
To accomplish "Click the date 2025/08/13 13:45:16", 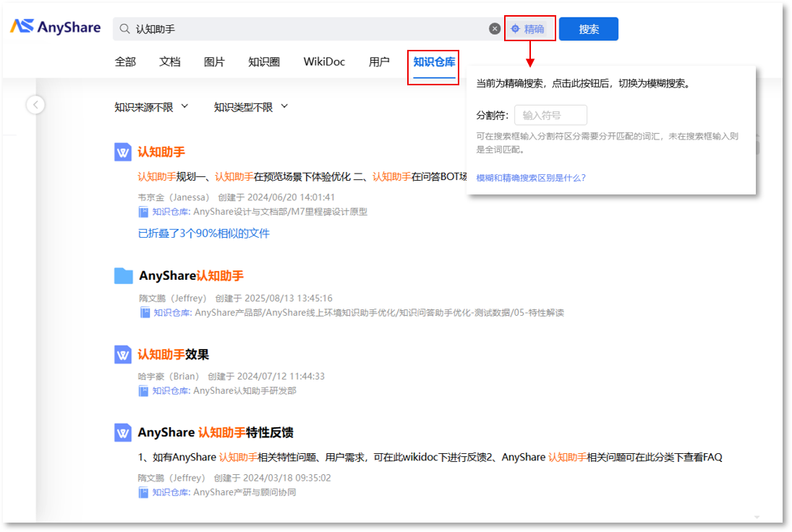I will 289,299.
